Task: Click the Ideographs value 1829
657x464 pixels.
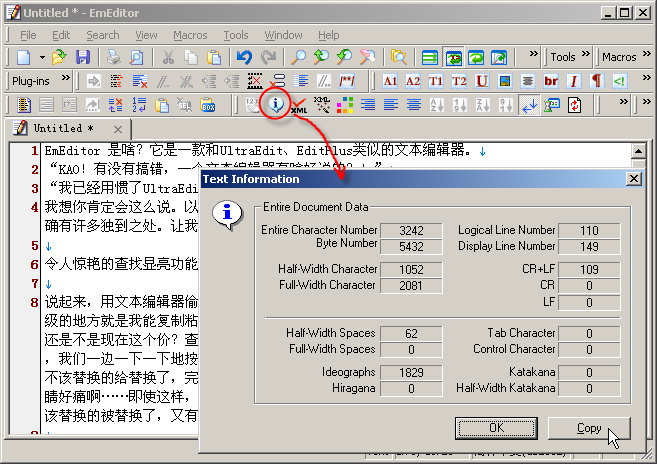Action: click(x=411, y=373)
